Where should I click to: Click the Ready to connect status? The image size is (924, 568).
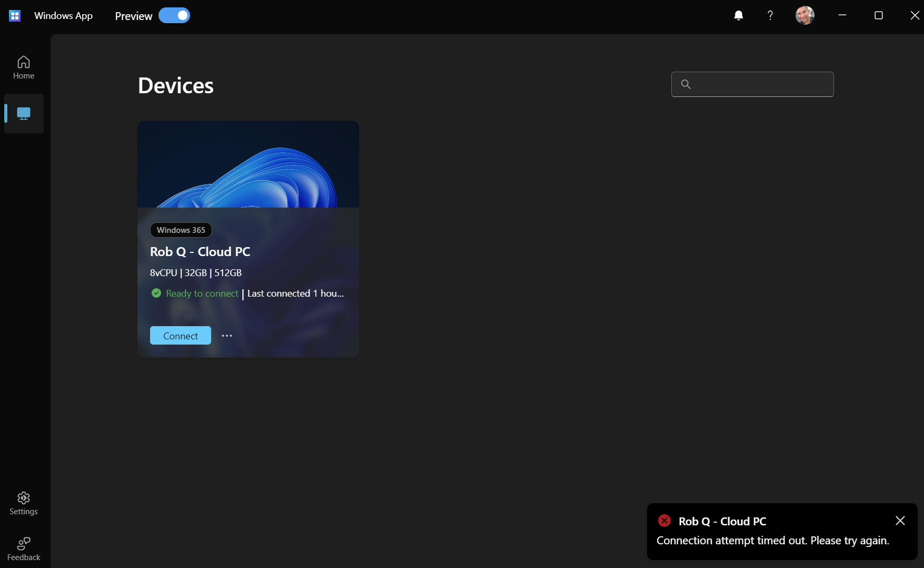click(x=202, y=293)
